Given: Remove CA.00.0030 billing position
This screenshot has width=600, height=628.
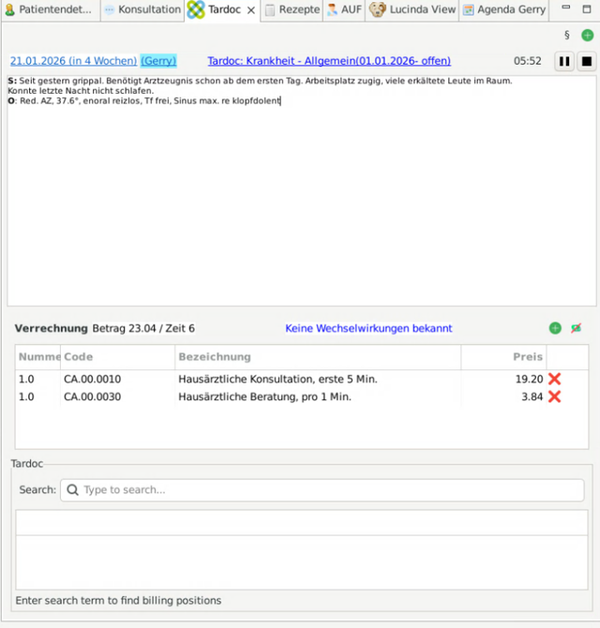Looking at the screenshot, I should tap(555, 397).
